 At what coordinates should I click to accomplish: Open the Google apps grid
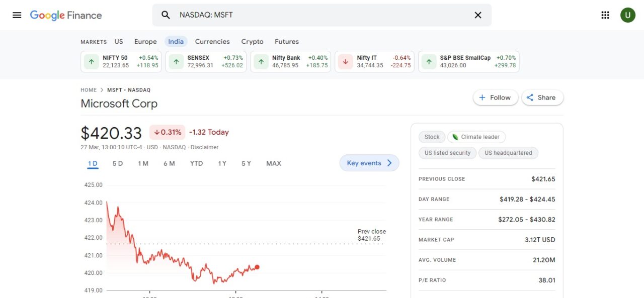tap(605, 15)
